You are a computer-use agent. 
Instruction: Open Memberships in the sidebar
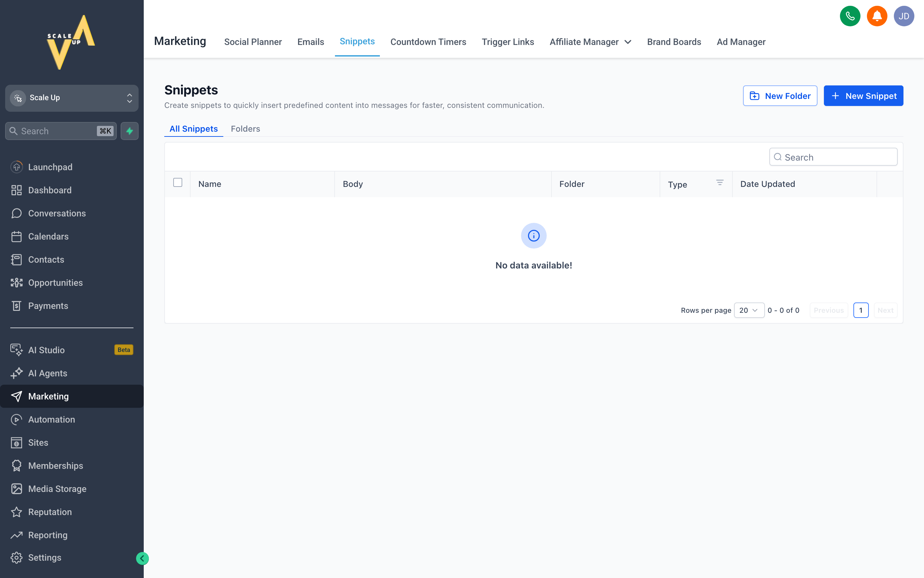(72, 466)
